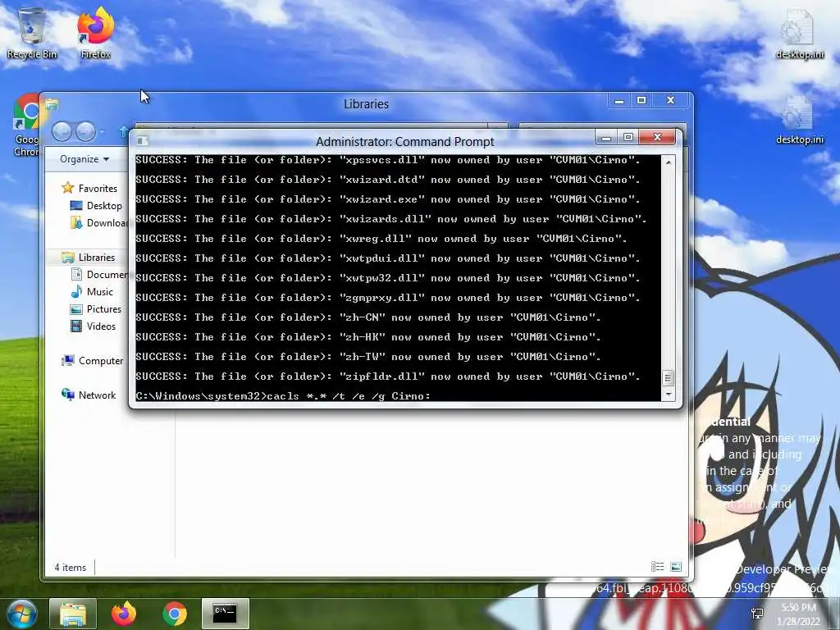
Task: Minimize the Command Prompt window
Action: [x=606, y=138]
